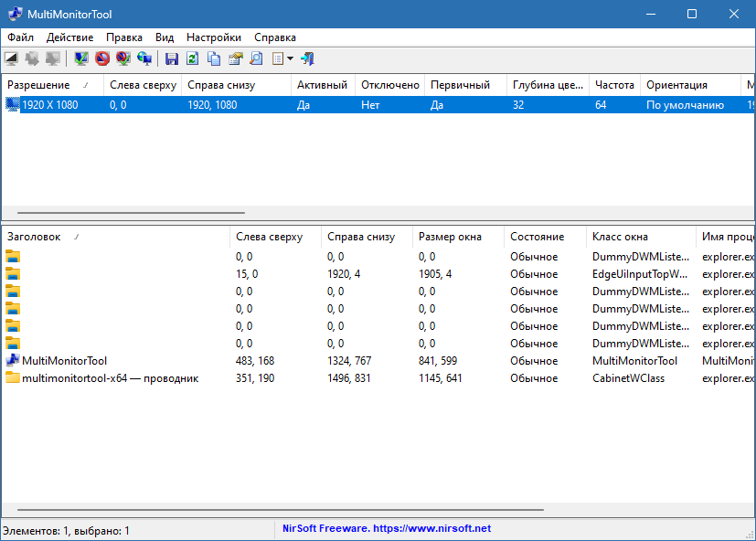The height and width of the screenshot is (541, 756).
Task: Open the Вид menu
Action: tap(165, 37)
